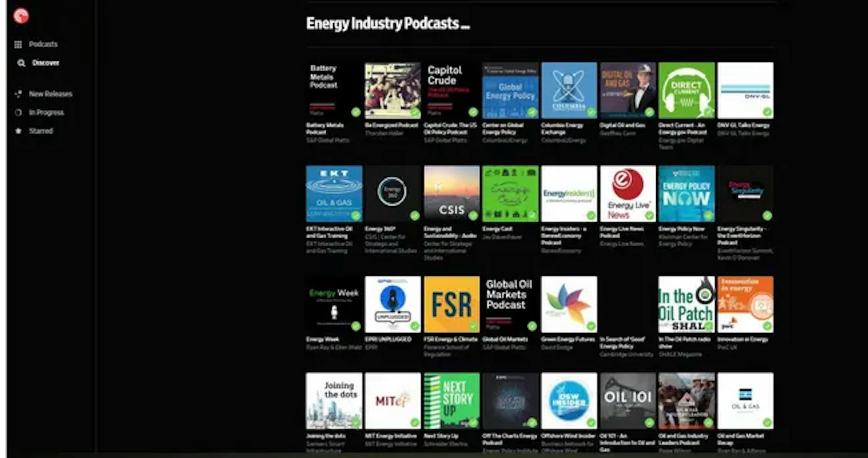Toggle subscribed check on Oil and Gas Market Recap
Viewport: 868px width, 458px height.
767,422
